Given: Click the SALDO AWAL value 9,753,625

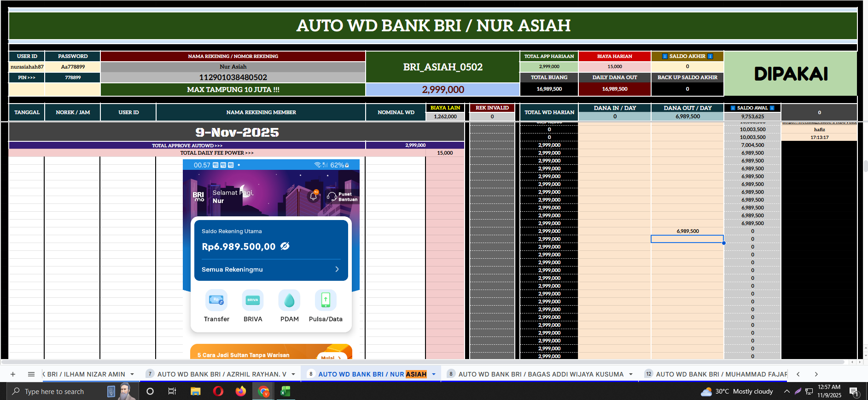Looking at the screenshot, I should 752,116.
